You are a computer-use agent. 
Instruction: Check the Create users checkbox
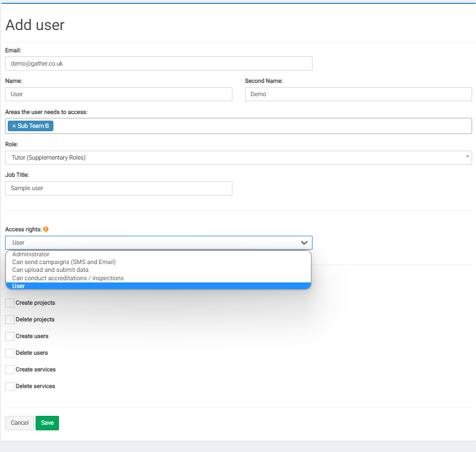point(9,336)
